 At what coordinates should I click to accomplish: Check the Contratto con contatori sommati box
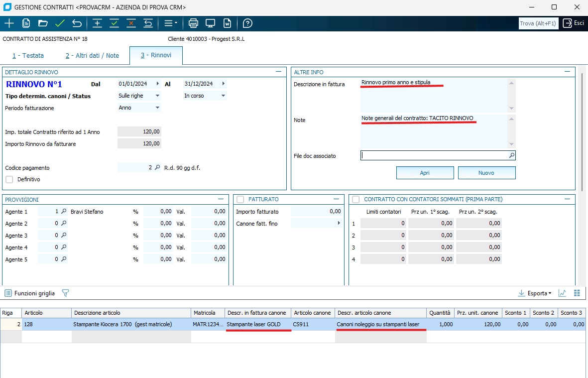point(356,199)
